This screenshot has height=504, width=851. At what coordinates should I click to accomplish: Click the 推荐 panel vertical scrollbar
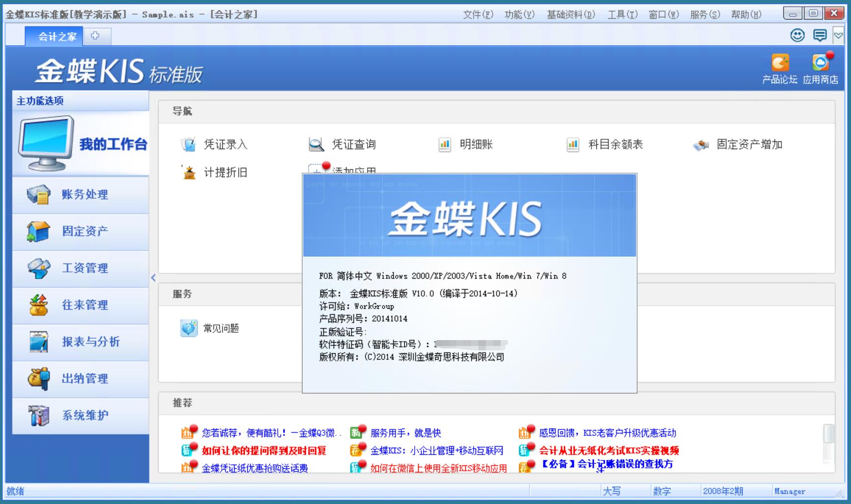tap(829, 444)
